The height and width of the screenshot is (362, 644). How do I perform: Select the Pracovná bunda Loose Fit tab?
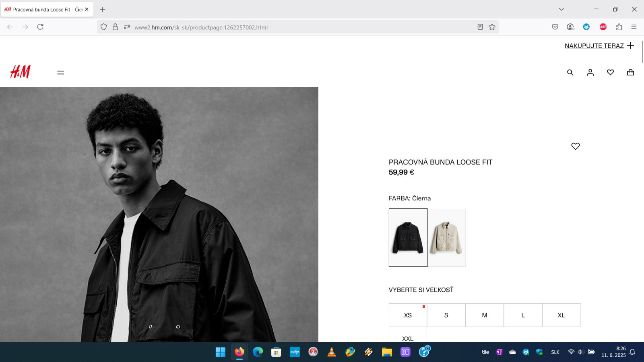pyautogui.click(x=44, y=9)
